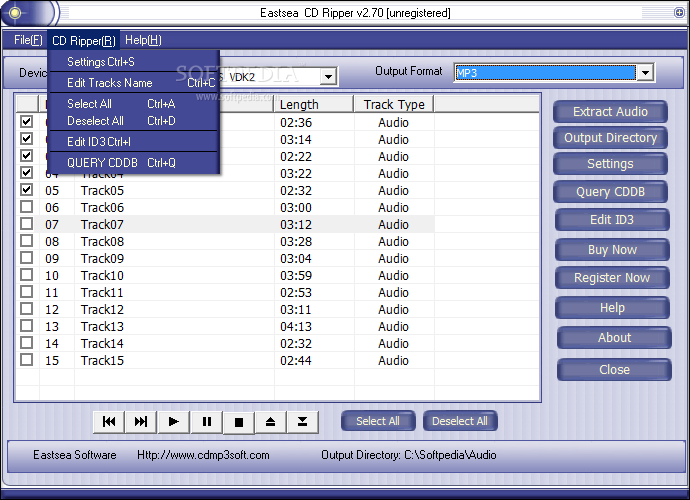Screen dimensions: 690x500
Task: Check the Track15 checkbox
Action: click(26, 360)
